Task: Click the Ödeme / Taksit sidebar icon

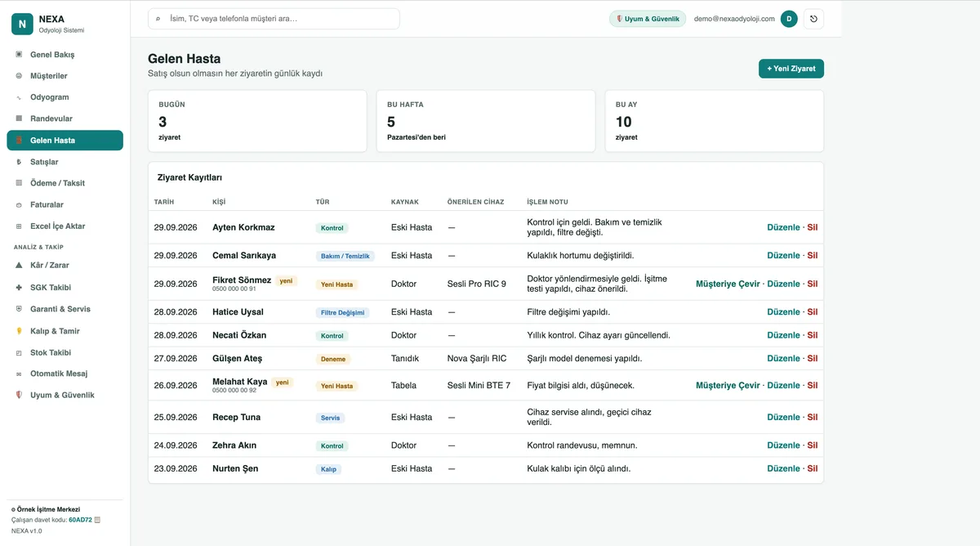Action: 19,183
